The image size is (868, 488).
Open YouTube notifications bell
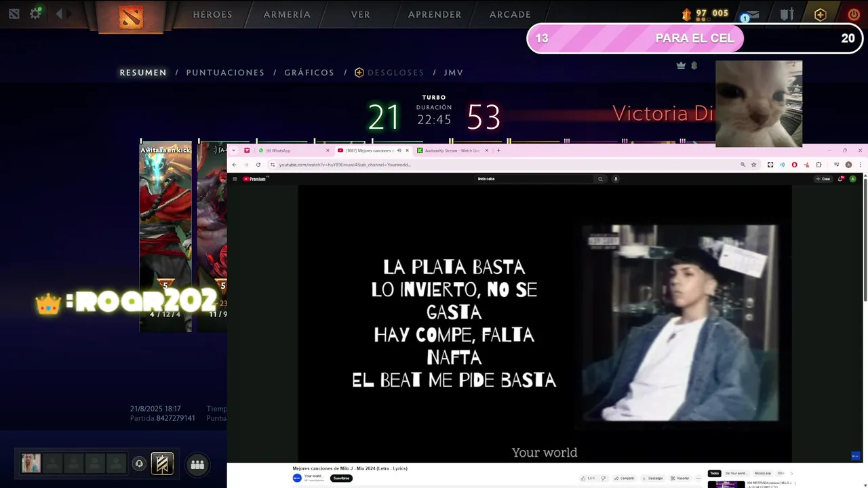841,179
